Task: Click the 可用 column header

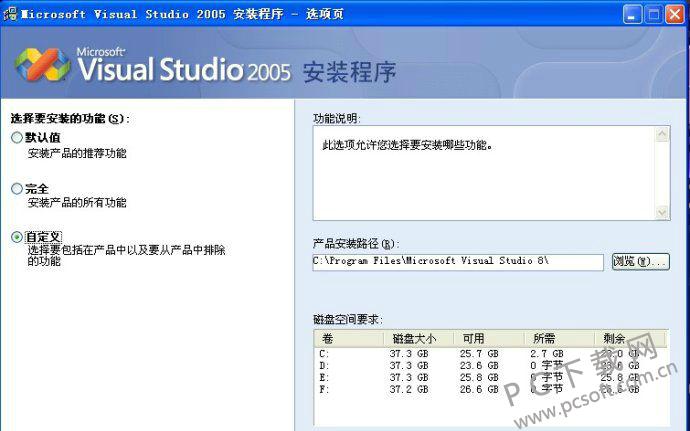Action: [x=489, y=339]
